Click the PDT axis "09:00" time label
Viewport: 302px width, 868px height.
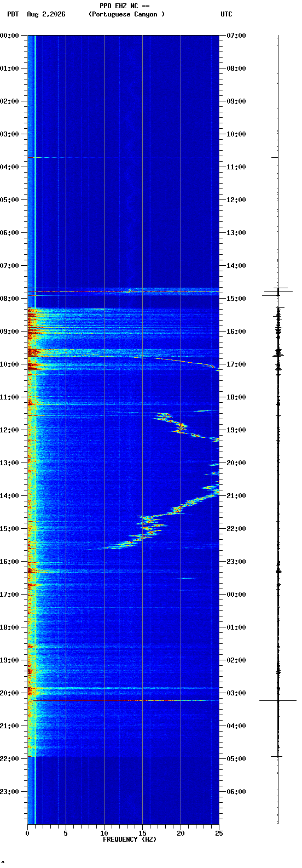(10, 332)
